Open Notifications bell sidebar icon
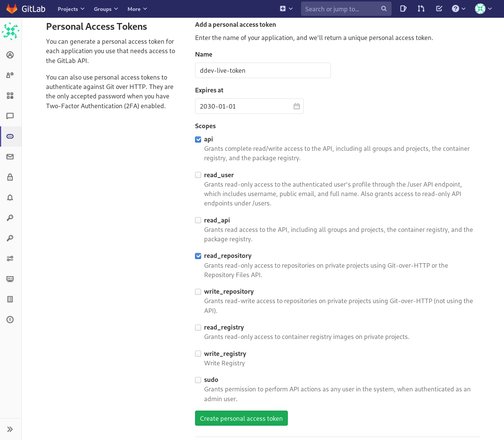Screen dimensions: 504x440 [10, 198]
